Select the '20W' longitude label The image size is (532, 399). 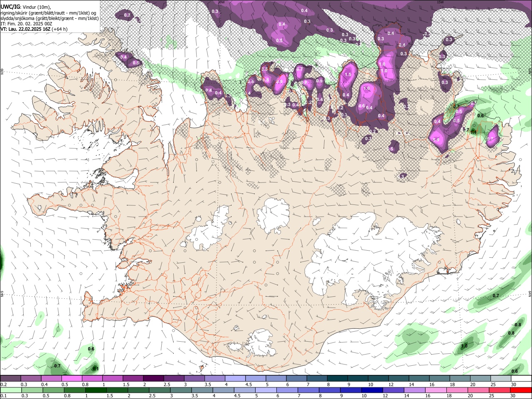(x=221, y=2)
